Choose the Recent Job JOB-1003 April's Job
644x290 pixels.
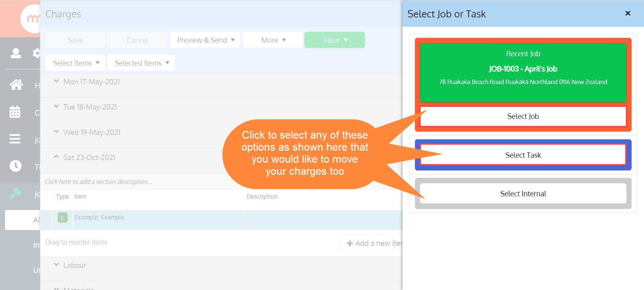pos(523,72)
